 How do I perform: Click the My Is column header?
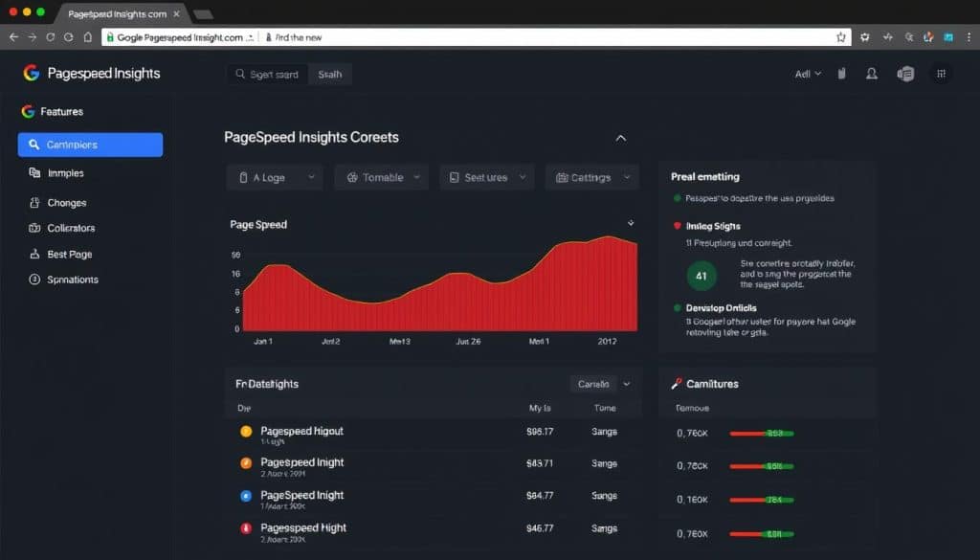[x=540, y=408]
